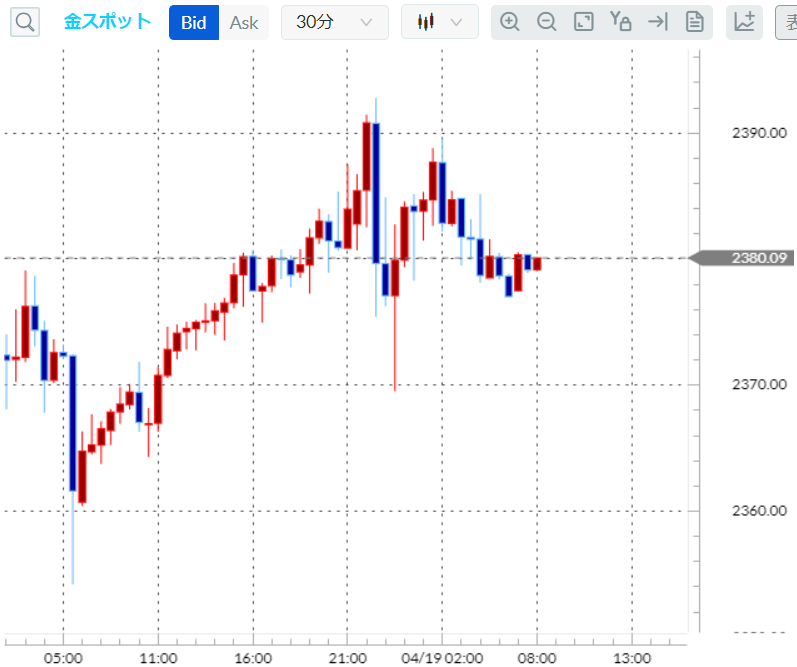The height and width of the screenshot is (667, 797).
Task: Click the 05:00 time axis label
Action: tap(63, 658)
